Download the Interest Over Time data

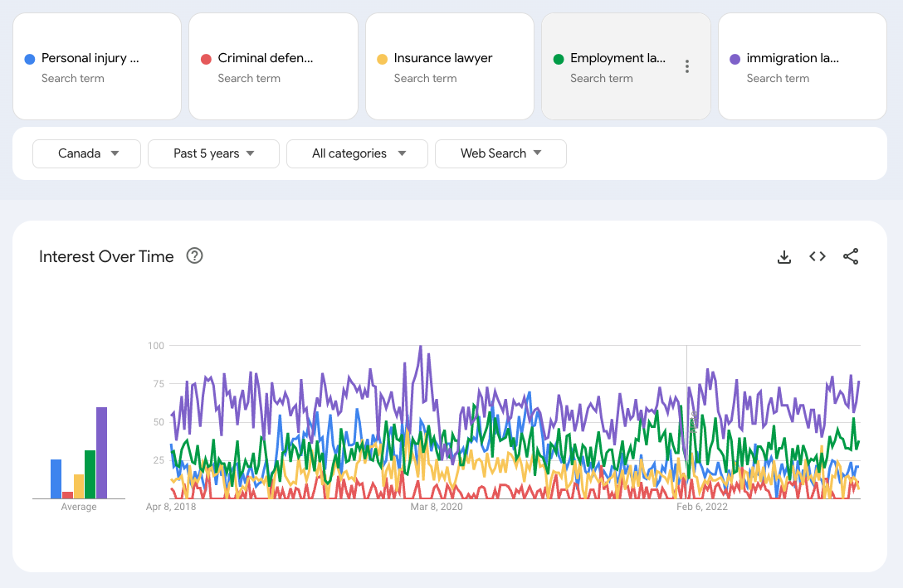tap(784, 257)
